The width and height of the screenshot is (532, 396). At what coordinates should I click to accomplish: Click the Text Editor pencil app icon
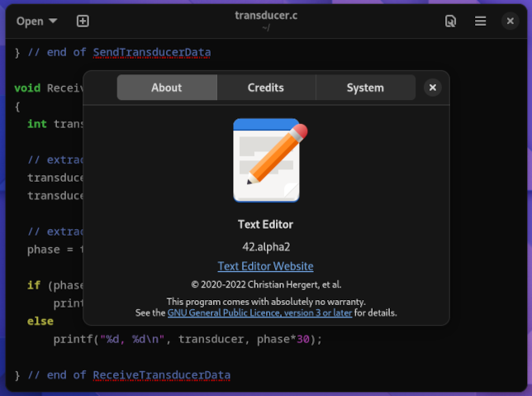pos(270,160)
